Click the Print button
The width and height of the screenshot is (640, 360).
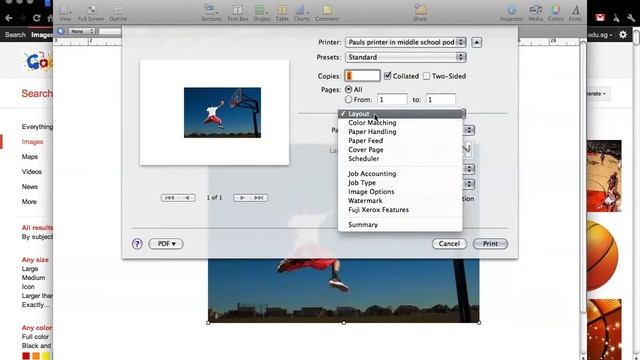[490, 244]
